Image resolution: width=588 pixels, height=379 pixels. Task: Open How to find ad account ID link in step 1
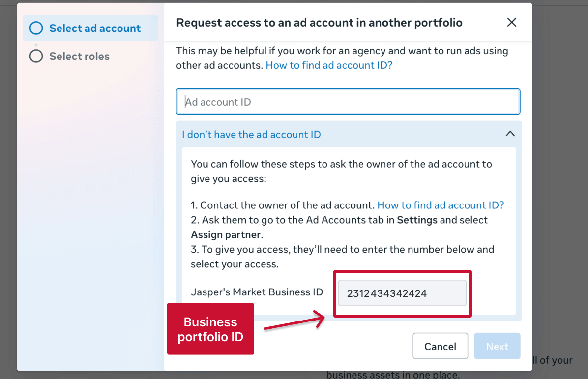pos(440,205)
